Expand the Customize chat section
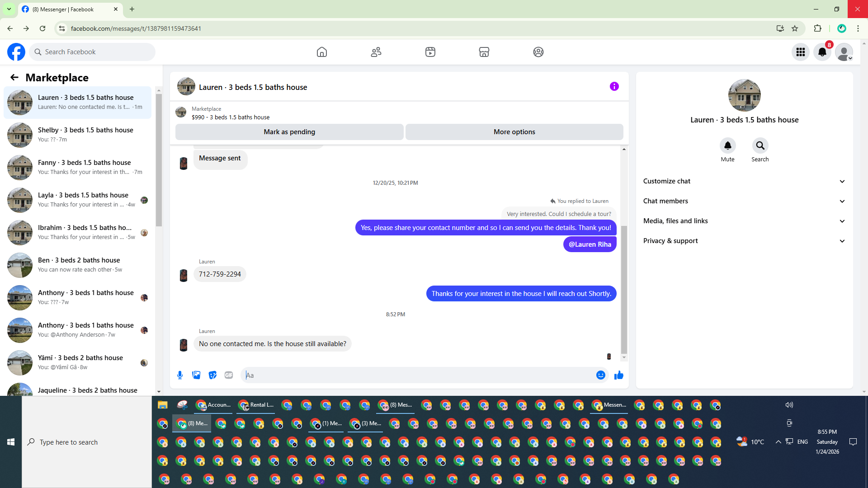Screen dimensions: 868x488 [x=744, y=181]
